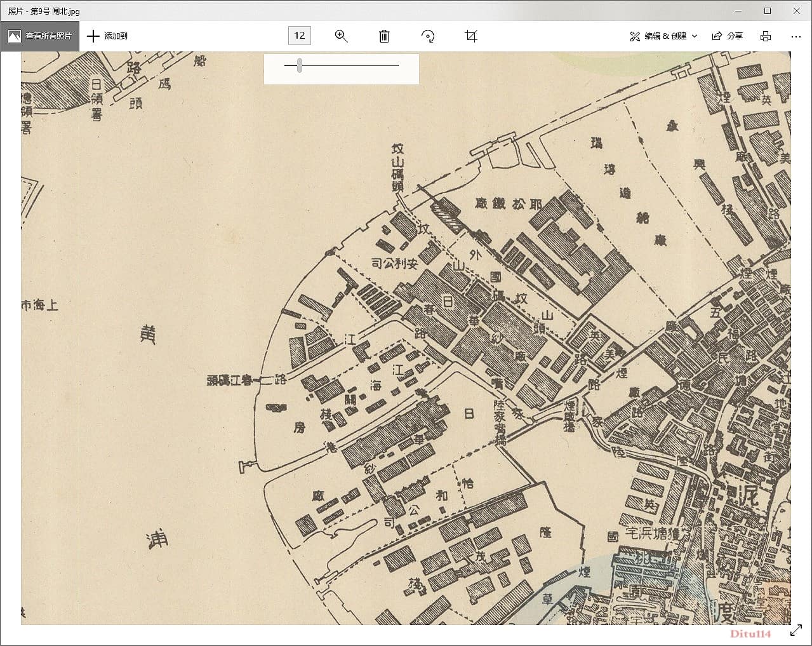Click the zoom level box showing 12
This screenshot has width=812, height=646.
[300, 36]
